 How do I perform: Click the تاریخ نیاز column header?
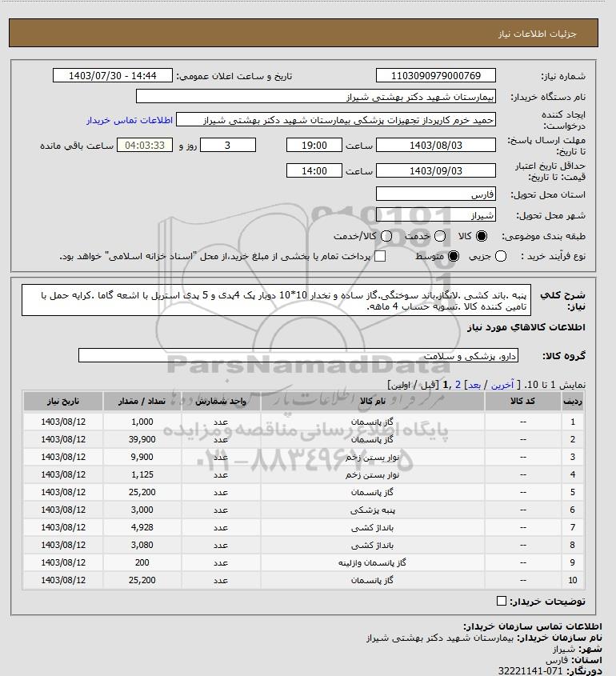click(x=63, y=401)
